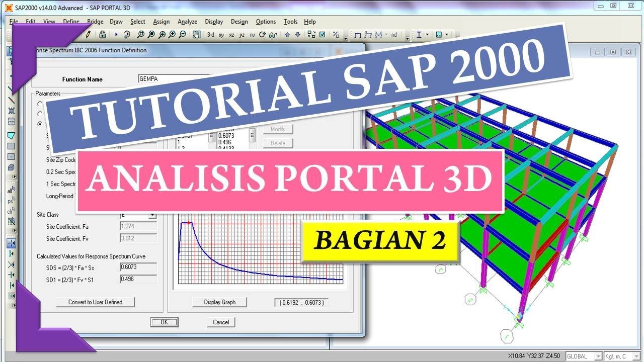Toggle the checkmark Set Display Options icon
This screenshot has height=362, width=644.
pos(322,35)
